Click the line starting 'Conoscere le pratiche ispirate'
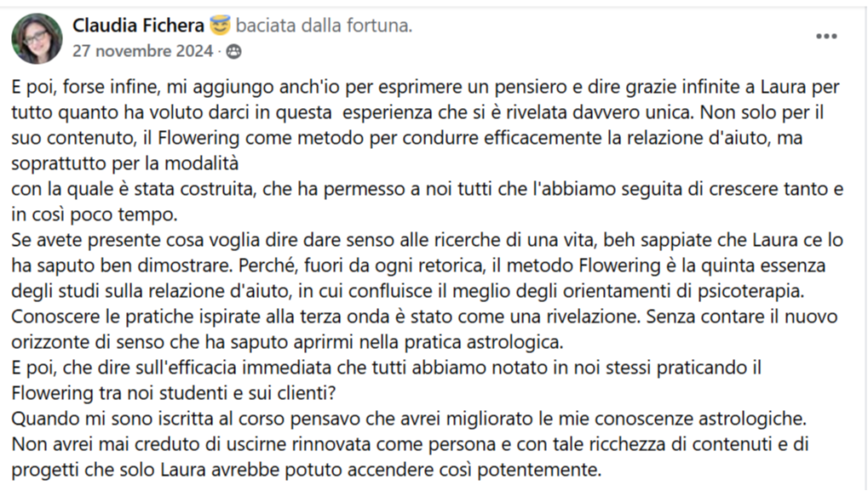This screenshot has height=491, width=868. tap(424, 317)
